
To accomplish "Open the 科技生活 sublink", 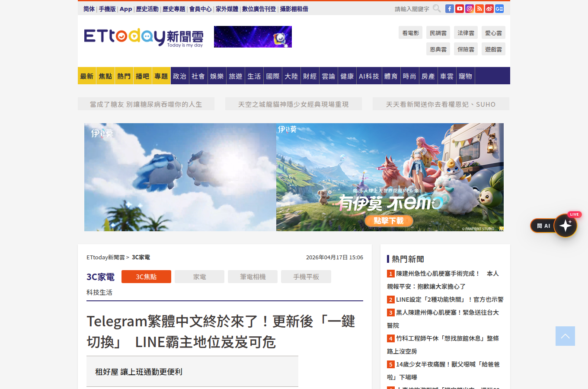I will (x=99, y=293).
